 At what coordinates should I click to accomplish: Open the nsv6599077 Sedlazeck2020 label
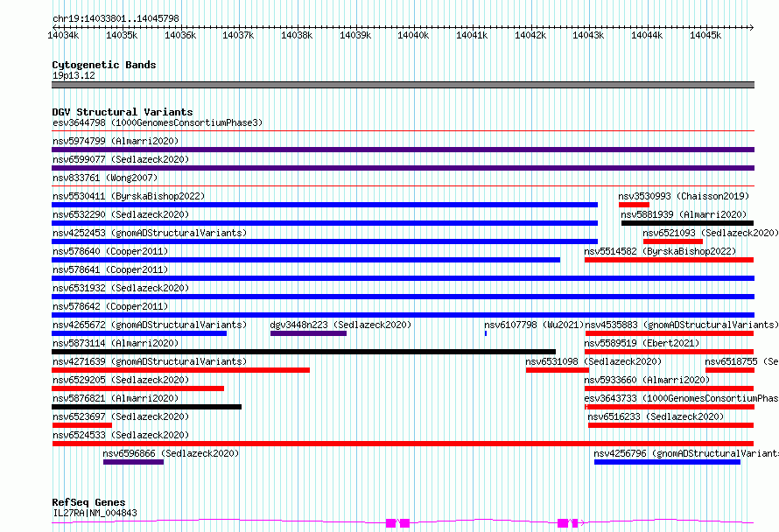[121, 159]
